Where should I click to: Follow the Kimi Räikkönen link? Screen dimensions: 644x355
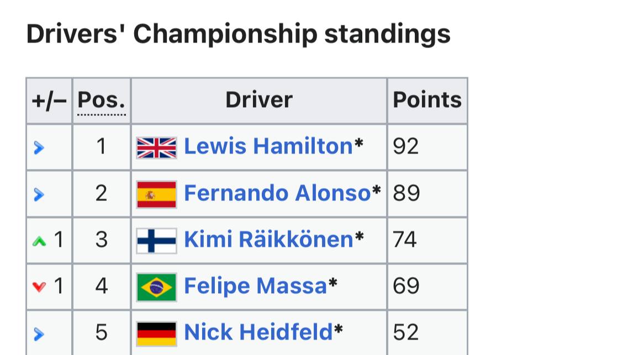click(x=268, y=240)
